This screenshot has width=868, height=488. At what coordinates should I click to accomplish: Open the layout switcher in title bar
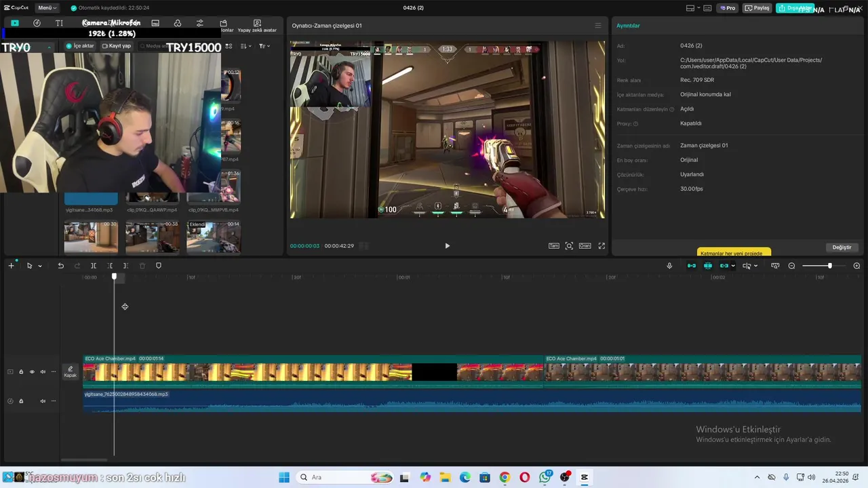pos(694,8)
